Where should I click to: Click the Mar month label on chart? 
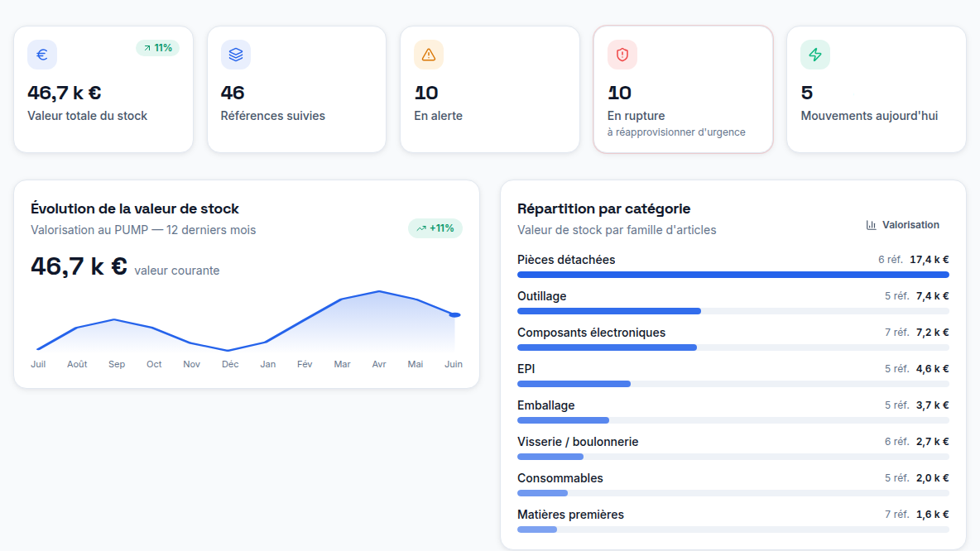coord(342,364)
